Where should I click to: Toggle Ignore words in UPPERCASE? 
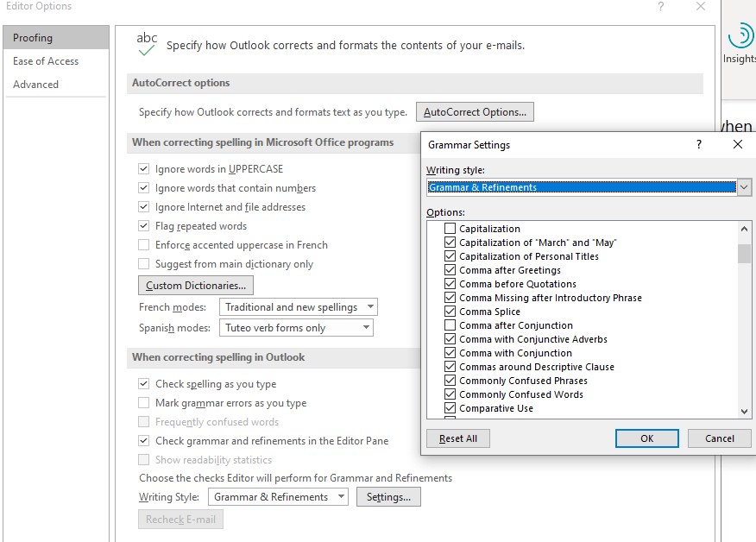tap(143, 169)
